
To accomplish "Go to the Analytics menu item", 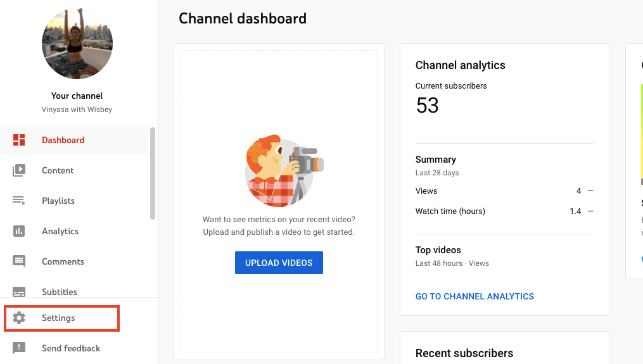I will (x=60, y=231).
